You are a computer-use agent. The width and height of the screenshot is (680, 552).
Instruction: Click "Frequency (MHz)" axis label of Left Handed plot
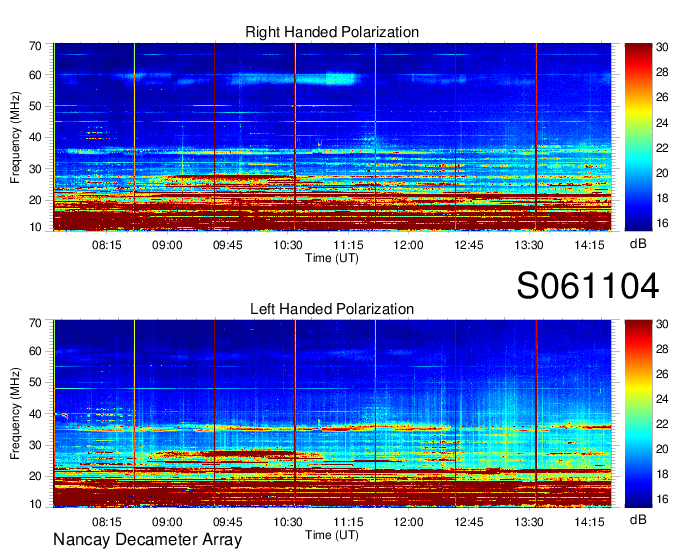[15, 414]
